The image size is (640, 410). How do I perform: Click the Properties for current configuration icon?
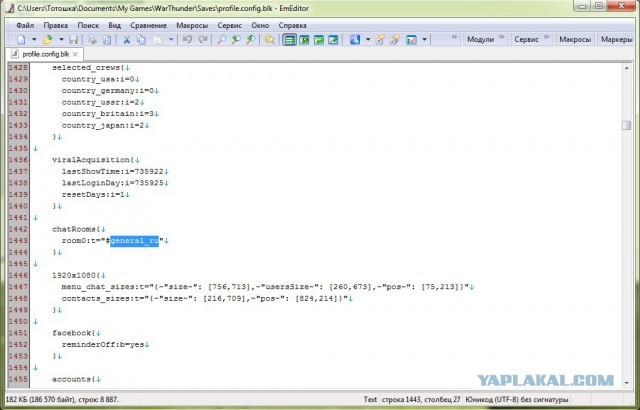pyautogui.click(x=380, y=40)
